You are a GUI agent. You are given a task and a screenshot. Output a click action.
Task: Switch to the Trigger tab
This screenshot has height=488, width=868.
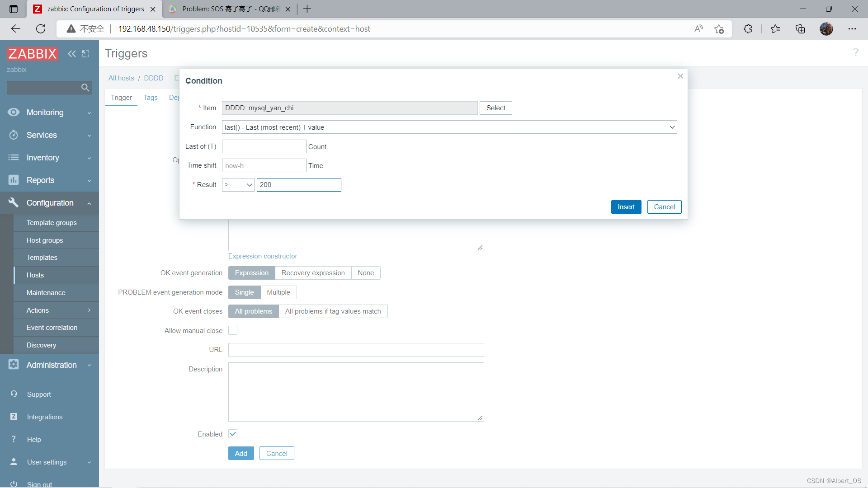click(121, 98)
